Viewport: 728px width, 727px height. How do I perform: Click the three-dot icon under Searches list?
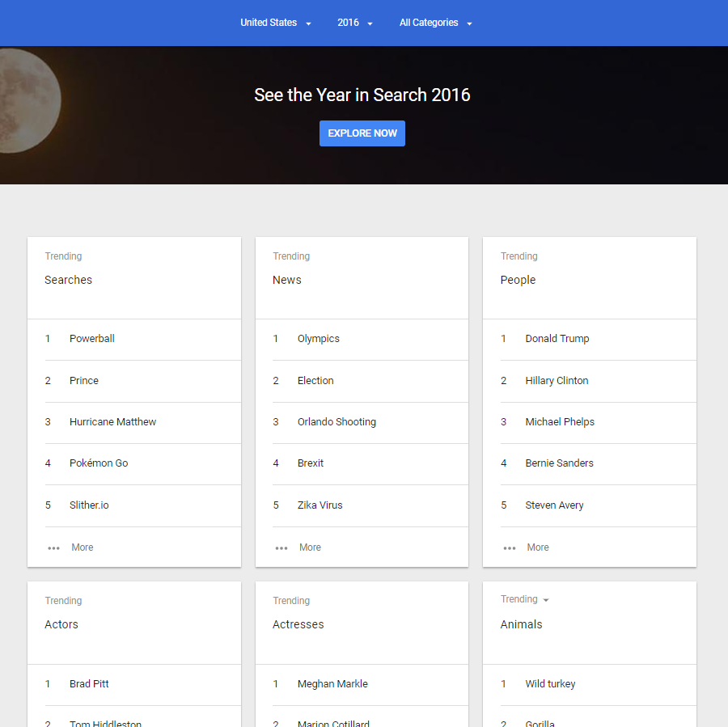point(53,547)
